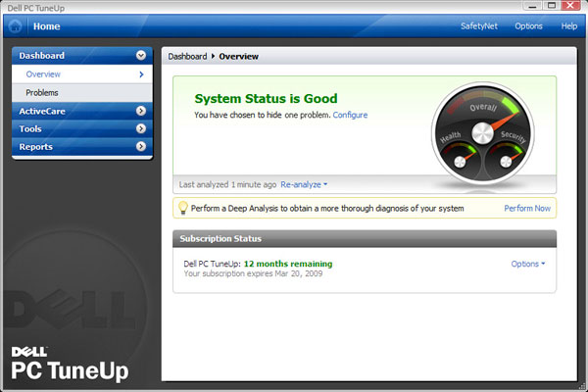Click the Dashboard section header
Screen dimensions: 588x392
coord(82,56)
